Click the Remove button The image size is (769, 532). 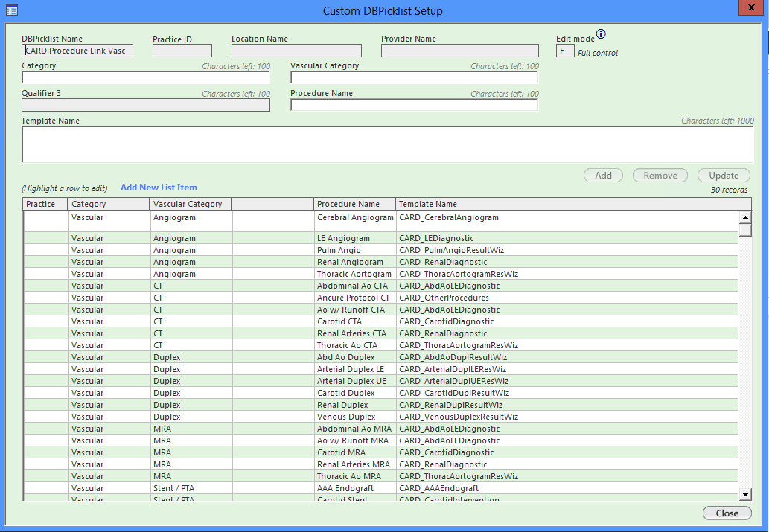click(x=660, y=176)
